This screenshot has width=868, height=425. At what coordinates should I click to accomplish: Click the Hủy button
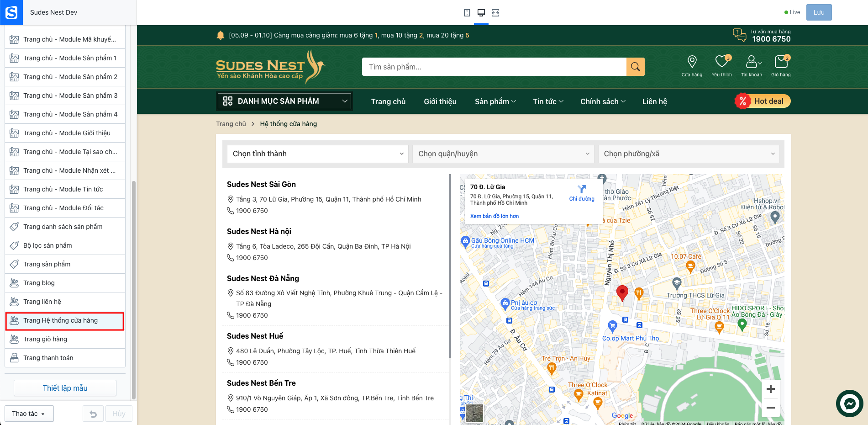pos(119,414)
